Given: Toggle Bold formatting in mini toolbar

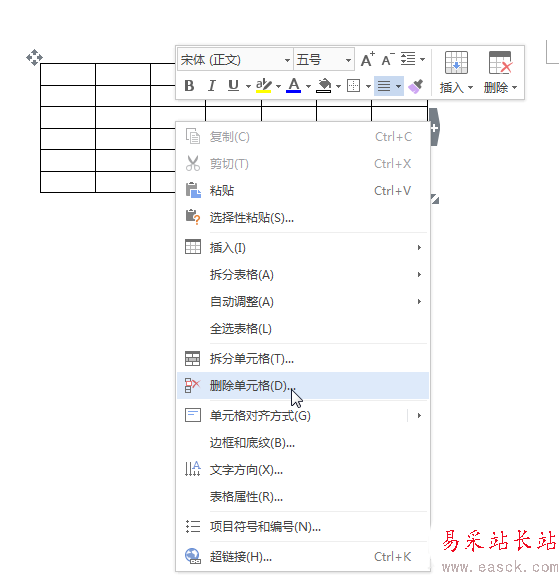Looking at the screenshot, I should tap(189, 86).
